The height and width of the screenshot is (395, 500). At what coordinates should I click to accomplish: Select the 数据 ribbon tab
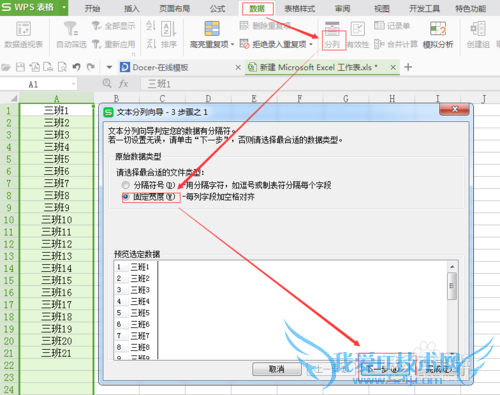pos(257,8)
